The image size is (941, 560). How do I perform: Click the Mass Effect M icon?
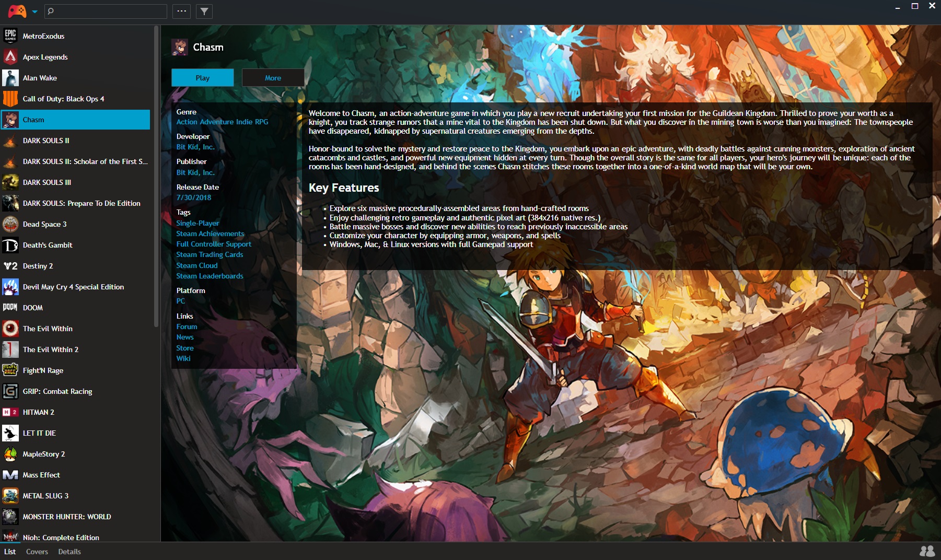pos(10,475)
